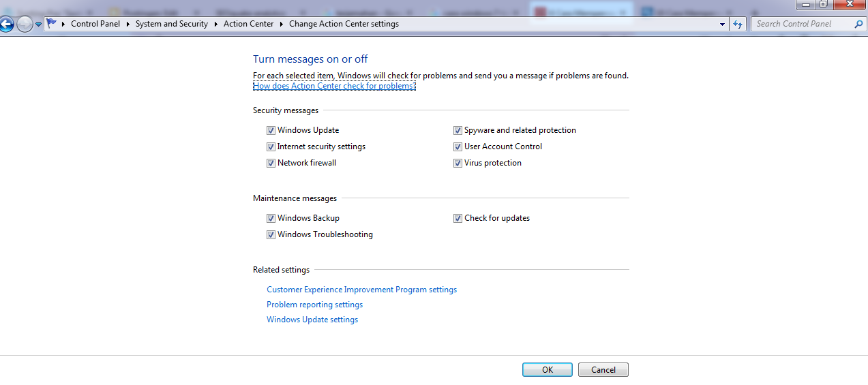This screenshot has width=868, height=385.
Task: Open Problem reporting settings link
Action: (314, 305)
